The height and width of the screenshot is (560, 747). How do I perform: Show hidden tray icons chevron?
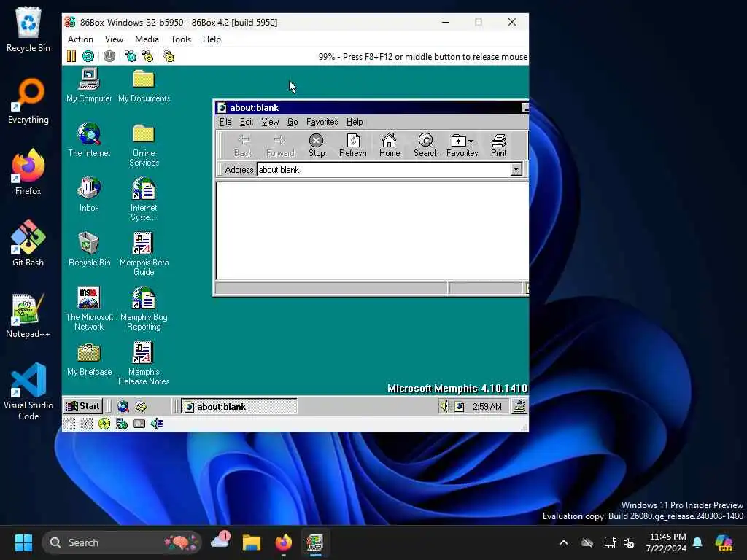564,542
